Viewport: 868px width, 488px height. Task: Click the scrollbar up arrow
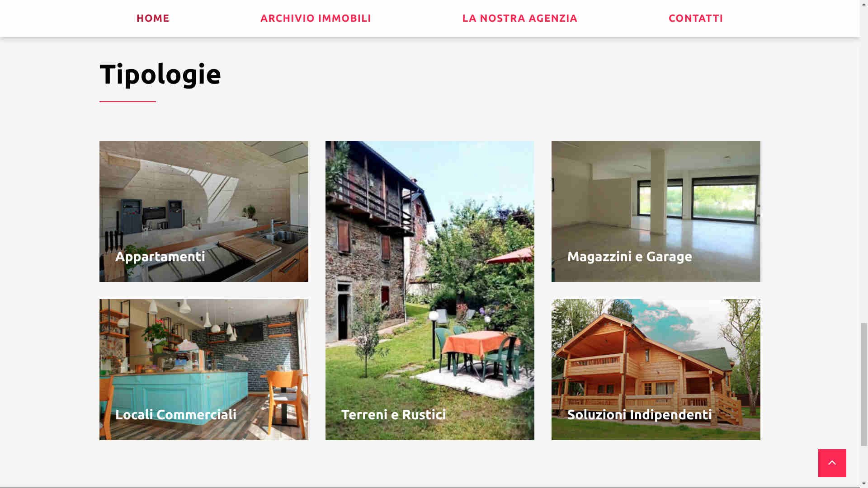863,4
